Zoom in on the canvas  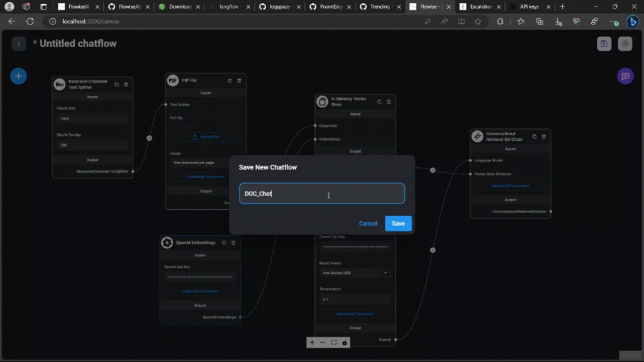(x=312, y=343)
